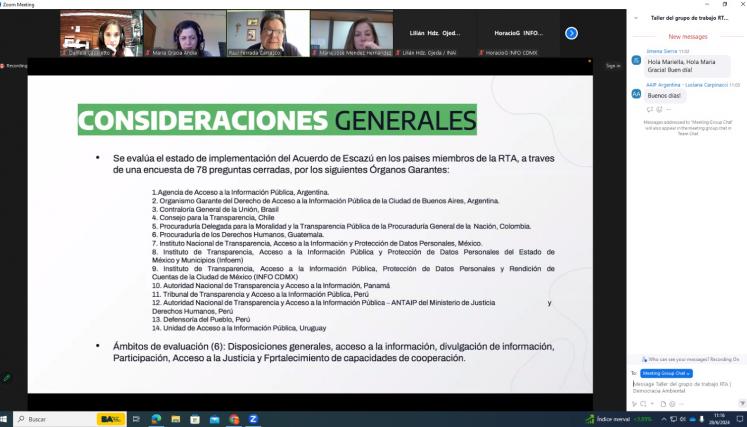Open Task View from taskbar
This screenshot has height=427, width=747.
click(x=136, y=419)
